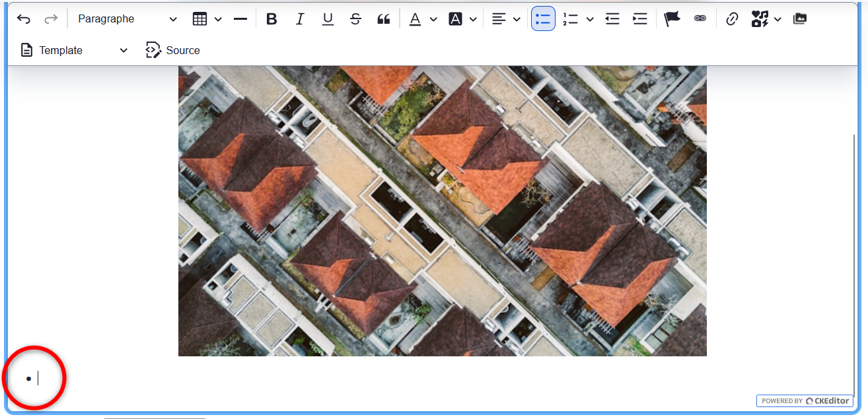This screenshot has height=419, width=868.
Task: Expand the insert table dropdown arrow
Action: pyautogui.click(x=218, y=19)
